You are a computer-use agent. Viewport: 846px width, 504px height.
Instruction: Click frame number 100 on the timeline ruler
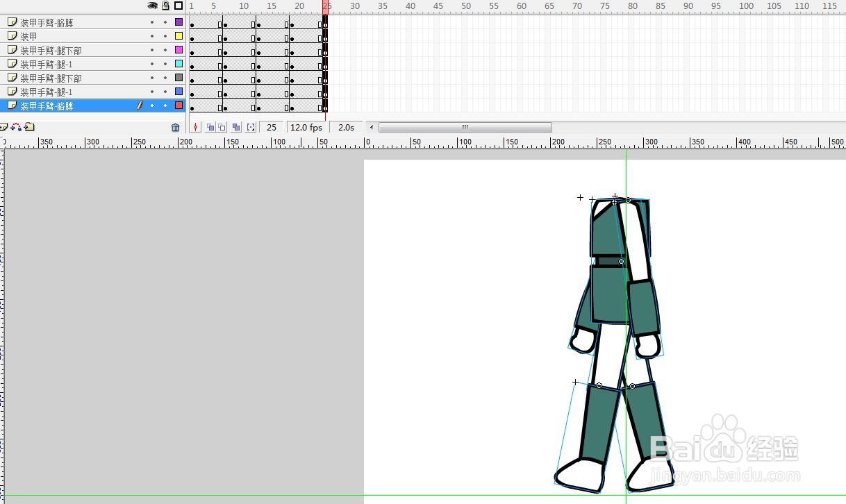pyautogui.click(x=746, y=6)
